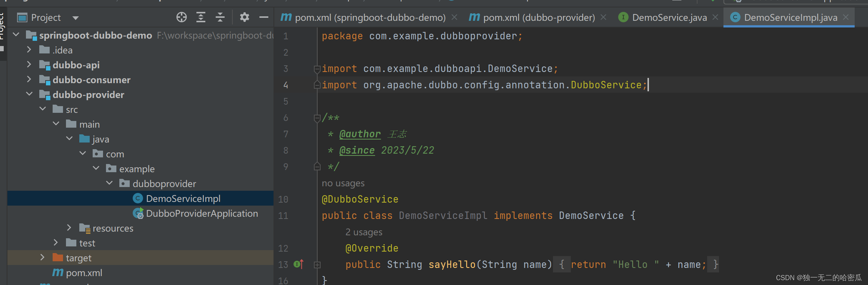This screenshot has height=285, width=868.
Task: Click the Maven icon on pom.xml (dubbo-provider) tab
Action: tap(474, 17)
